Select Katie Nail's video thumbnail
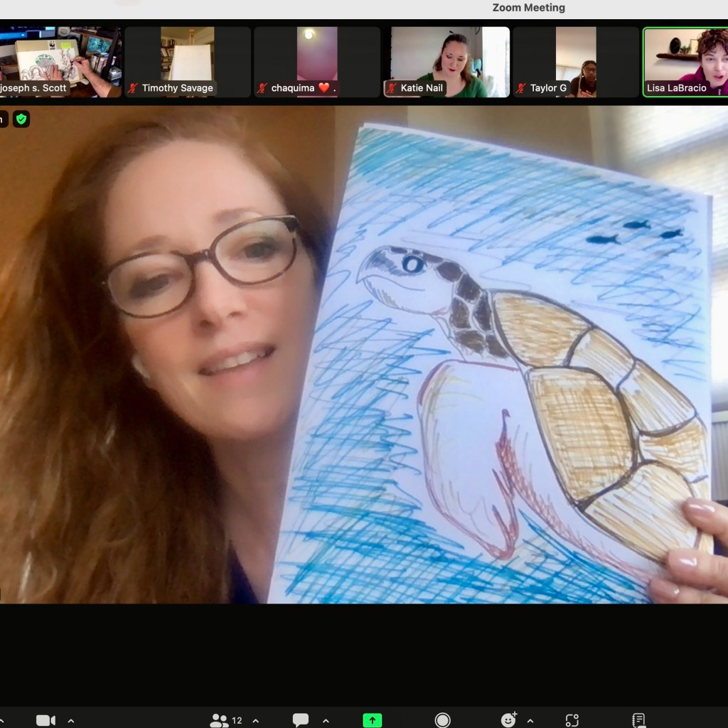728x728 pixels. [446, 62]
